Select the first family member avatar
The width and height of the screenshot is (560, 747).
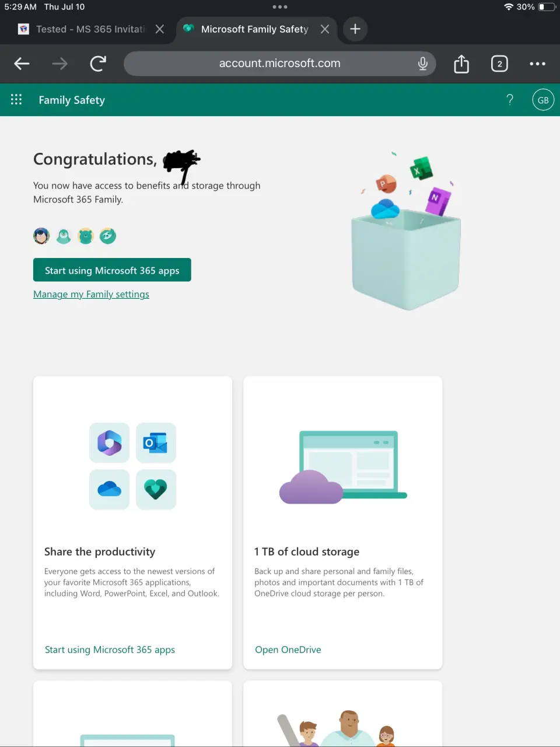[41, 236]
